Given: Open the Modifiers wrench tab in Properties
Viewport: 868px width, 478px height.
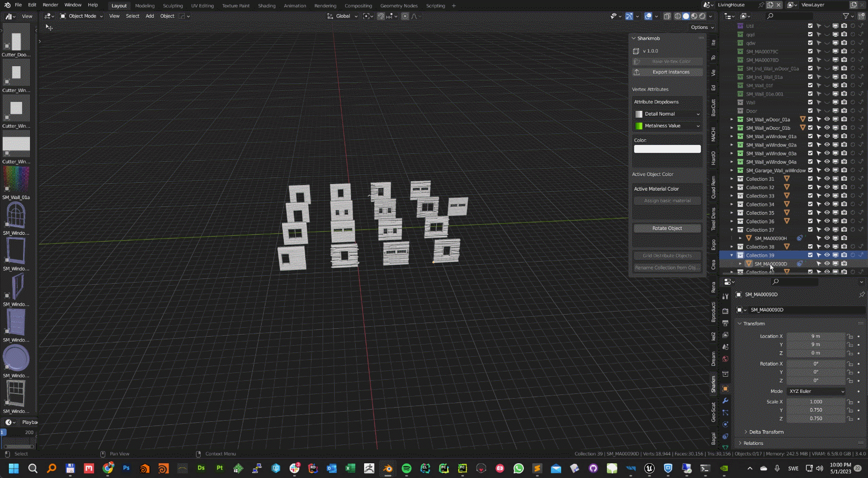Looking at the screenshot, I should (x=725, y=401).
